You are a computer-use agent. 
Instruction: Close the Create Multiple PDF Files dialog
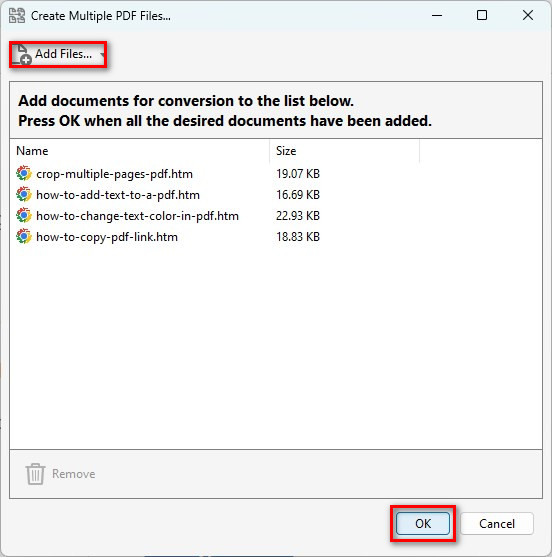click(528, 16)
